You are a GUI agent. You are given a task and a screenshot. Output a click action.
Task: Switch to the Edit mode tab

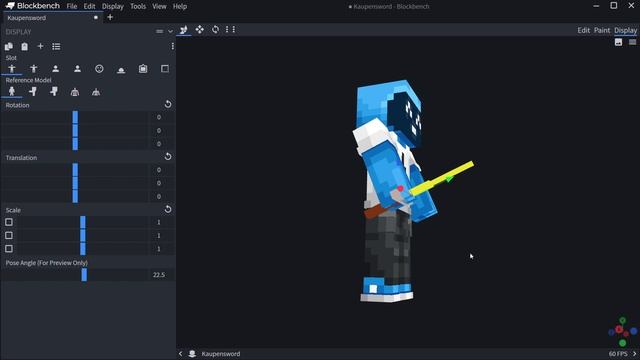pyautogui.click(x=584, y=30)
